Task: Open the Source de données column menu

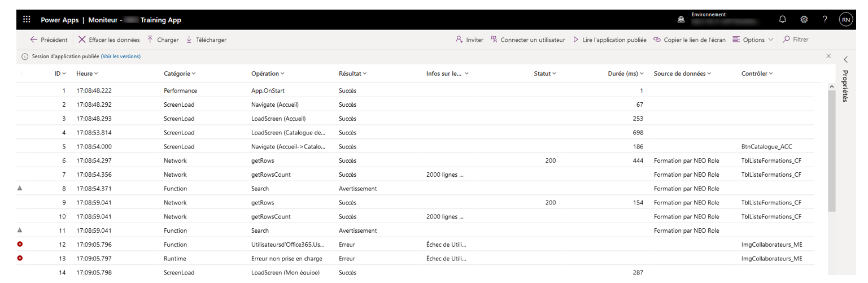Action: point(682,73)
